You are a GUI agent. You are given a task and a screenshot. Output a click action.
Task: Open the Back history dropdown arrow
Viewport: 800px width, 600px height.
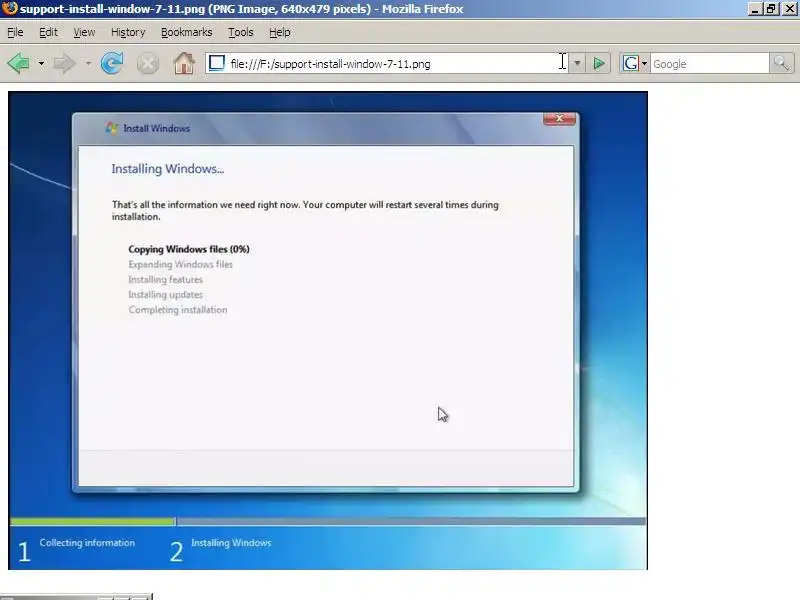click(x=41, y=64)
